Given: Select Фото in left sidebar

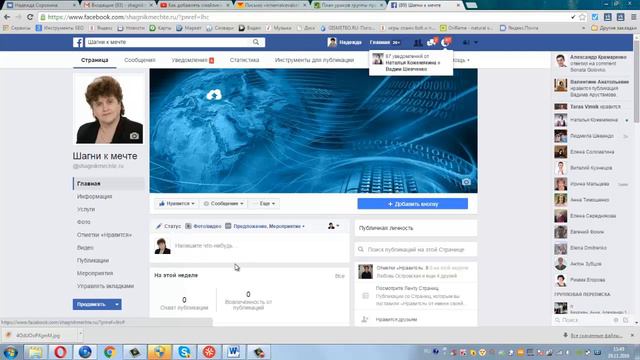Looking at the screenshot, I should point(84,222).
